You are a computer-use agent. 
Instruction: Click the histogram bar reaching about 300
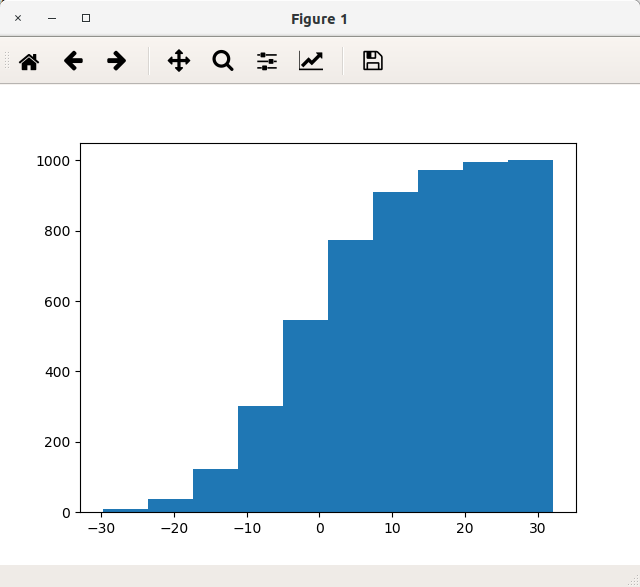point(260,460)
